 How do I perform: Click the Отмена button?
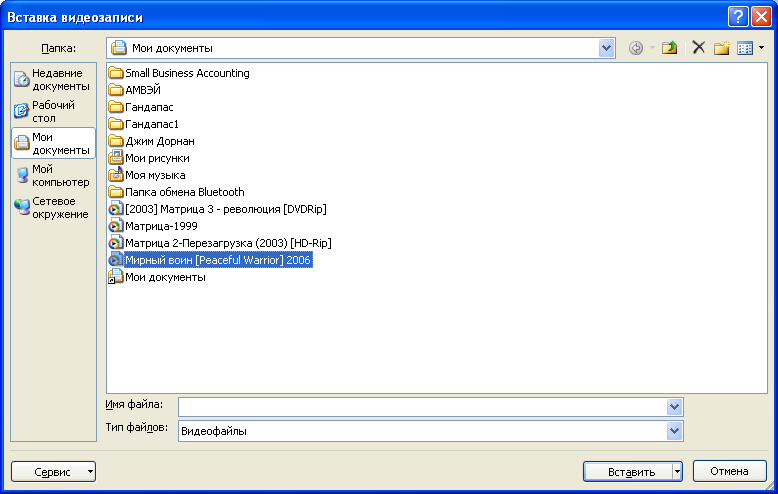pyautogui.click(x=729, y=471)
